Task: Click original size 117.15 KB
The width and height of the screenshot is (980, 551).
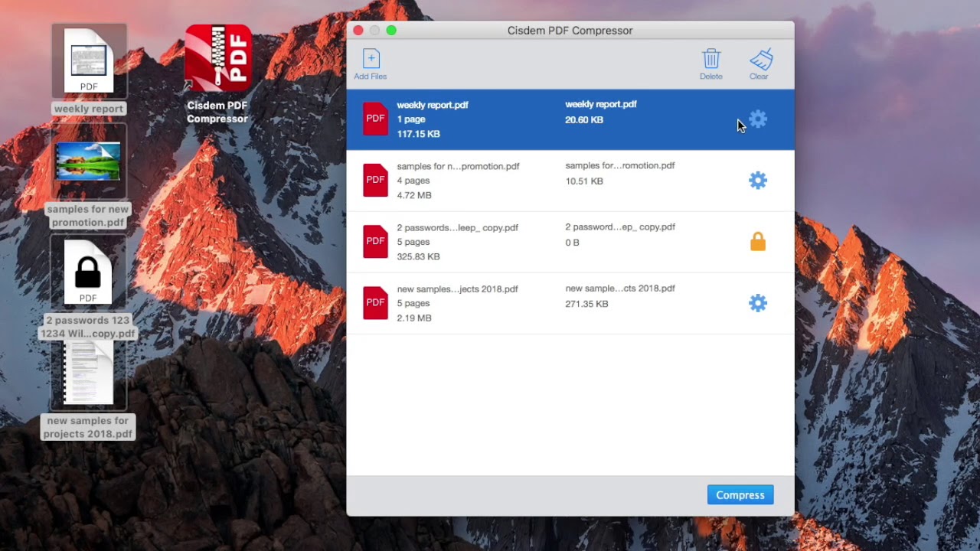Action: pos(418,134)
